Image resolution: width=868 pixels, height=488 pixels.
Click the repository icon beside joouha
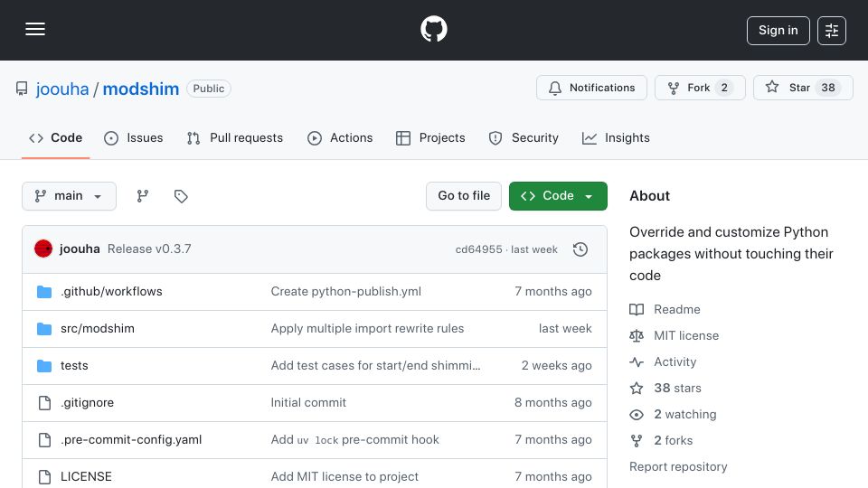[22, 89]
